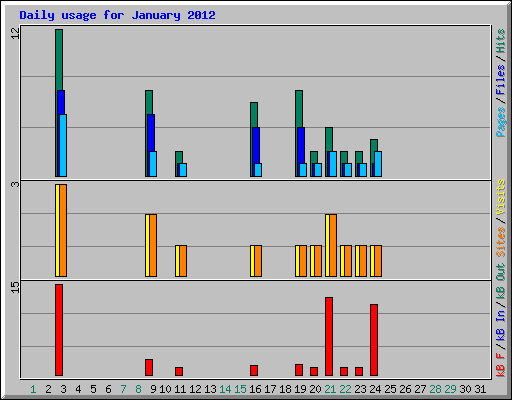
Task: Click the day 21 label on the axis
Action: pyautogui.click(x=330, y=389)
